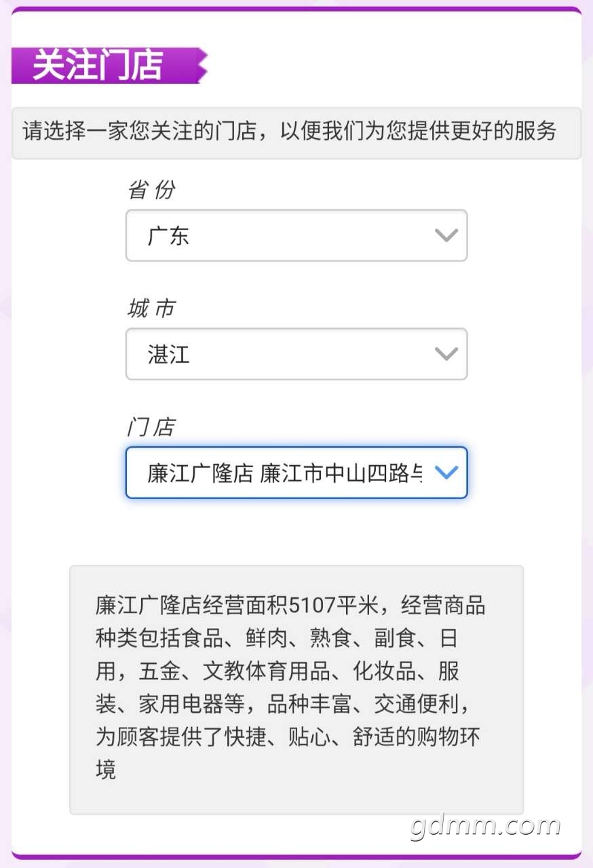Click the chevron arrow in the 广东 dropdown
This screenshot has height=868, width=593.
pos(446,235)
